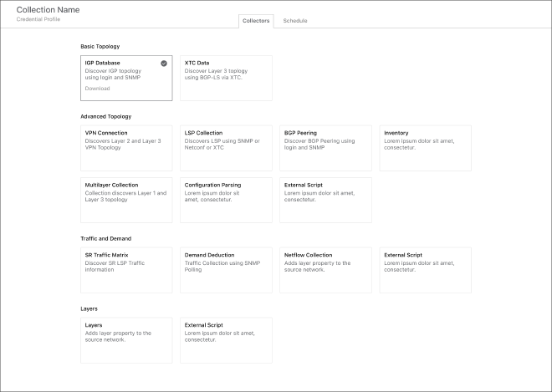Choose the Netflow Collection card
The height and width of the screenshot is (392, 552).
(x=325, y=270)
